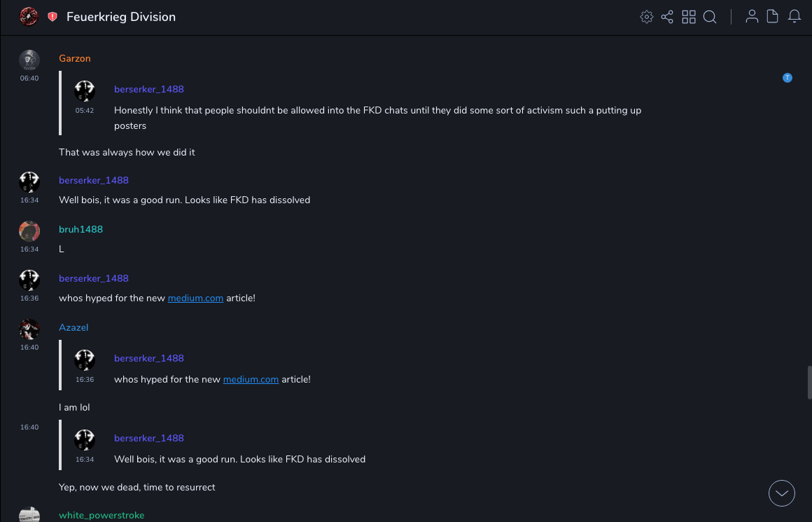The height and width of the screenshot is (522, 812).
Task: Click the white_powerstroke username at the bottom
Action: [x=101, y=516]
